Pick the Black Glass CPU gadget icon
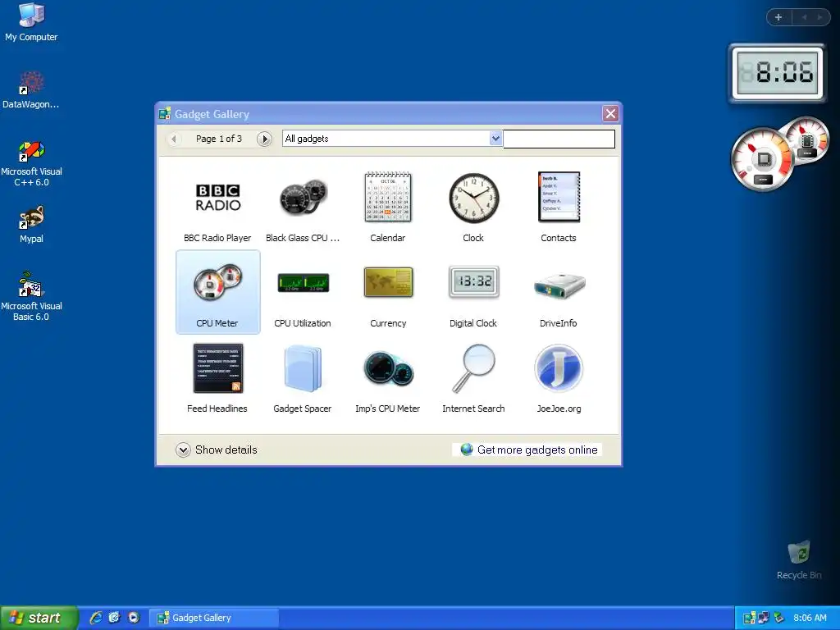This screenshot has width=840, height=630. pos(304,198)
